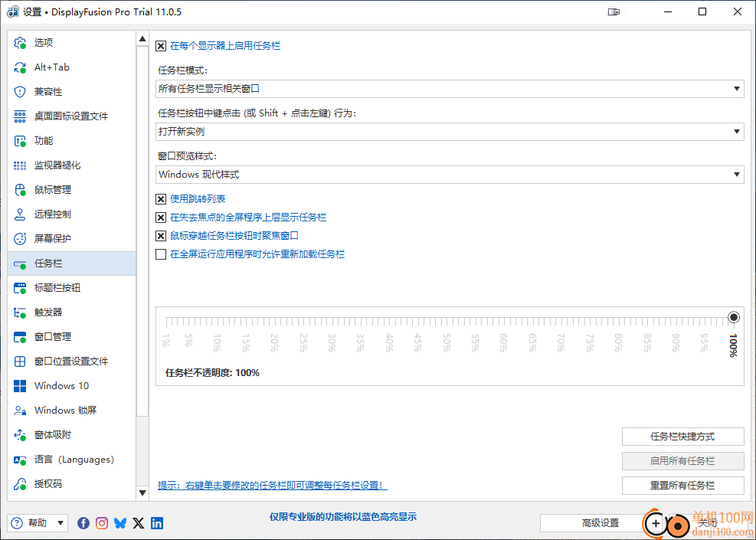Click the 功能 sidebar icon
The width and height of the screenshot is (756, 540).
(x=20, y=141)
